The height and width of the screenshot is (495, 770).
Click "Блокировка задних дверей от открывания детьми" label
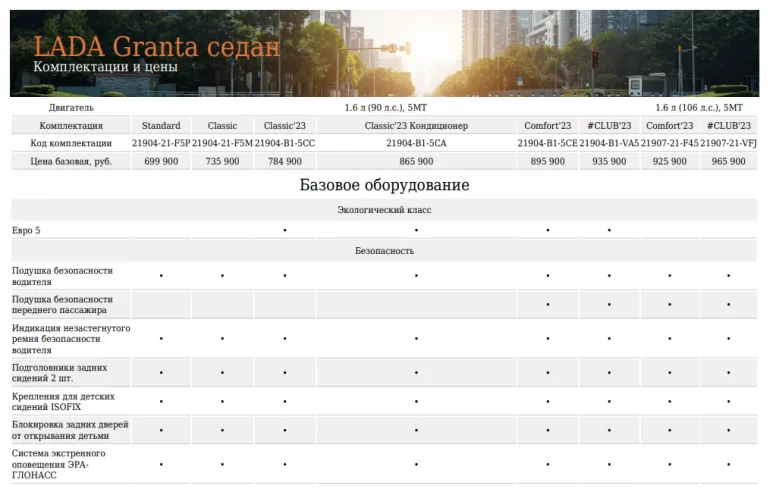pyautogui.click(x=70, y=430)
